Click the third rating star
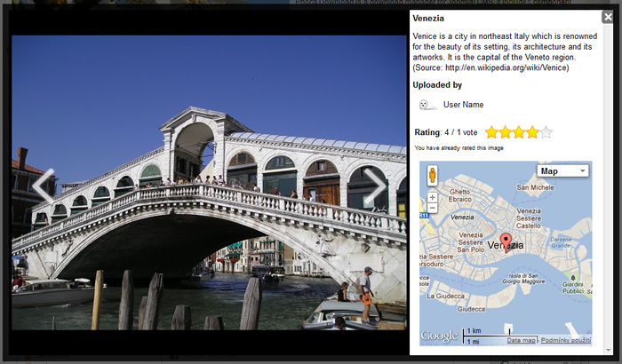 pyautogui.click(x=518, y=132)
